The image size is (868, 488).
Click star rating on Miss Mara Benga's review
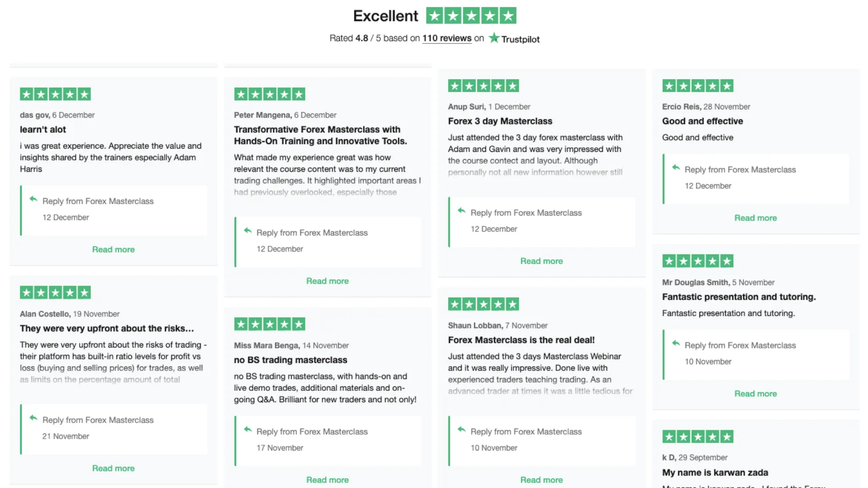(269, 324)
